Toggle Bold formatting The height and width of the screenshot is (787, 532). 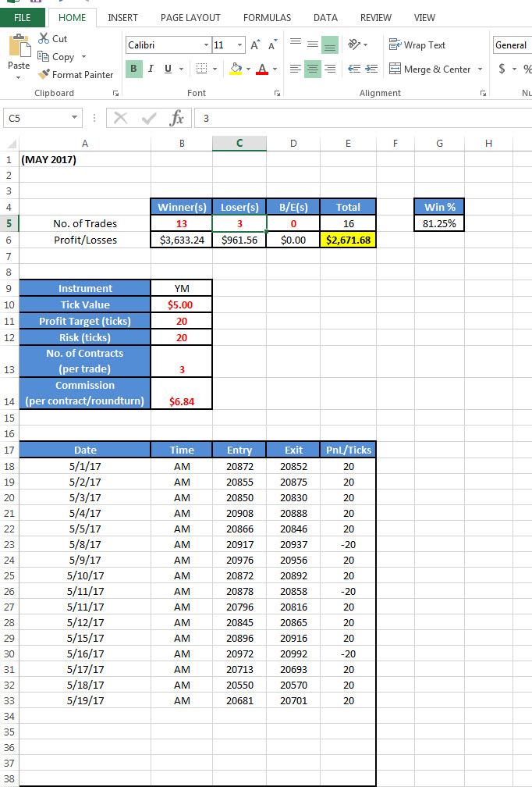click(134, 68)
